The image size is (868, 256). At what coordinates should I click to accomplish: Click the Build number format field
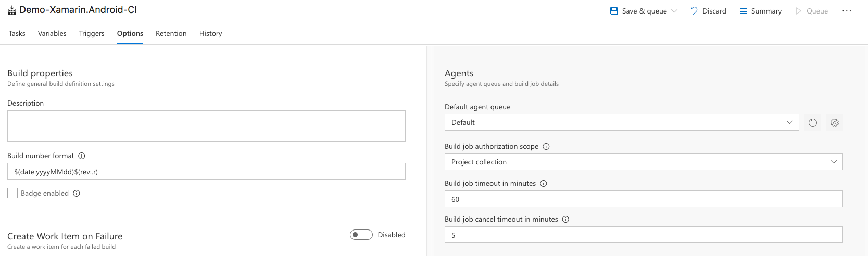206,171
